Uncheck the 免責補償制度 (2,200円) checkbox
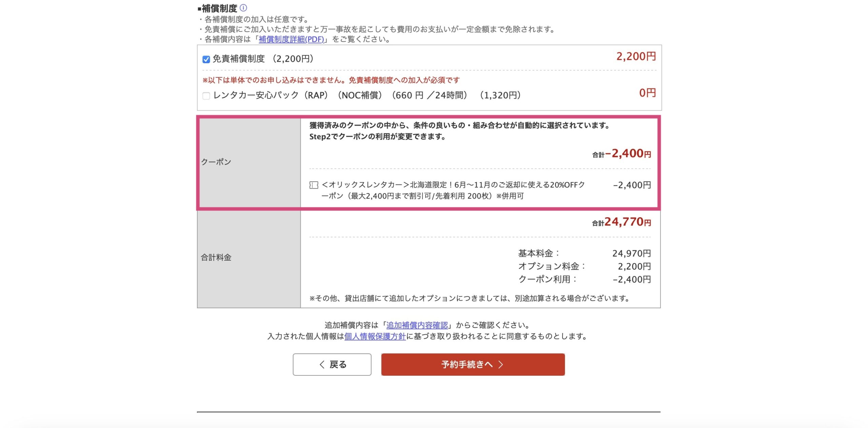 tap(206, 59)
